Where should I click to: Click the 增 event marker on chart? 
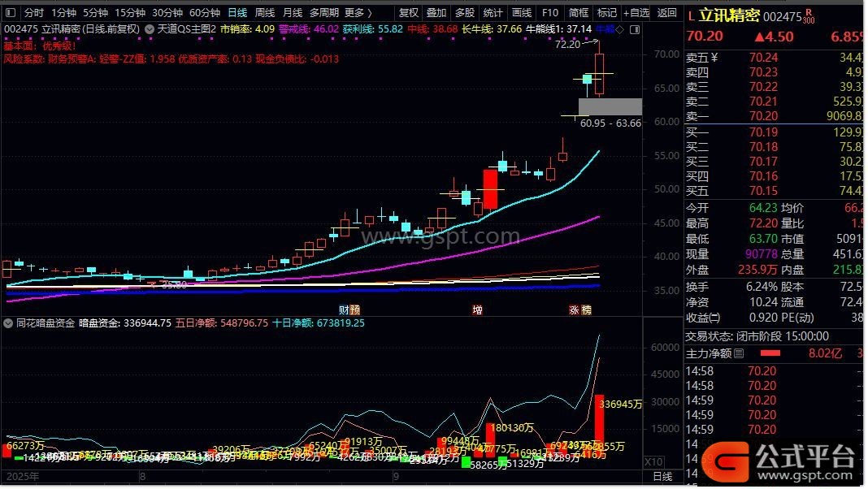click(x=477, y=309)
